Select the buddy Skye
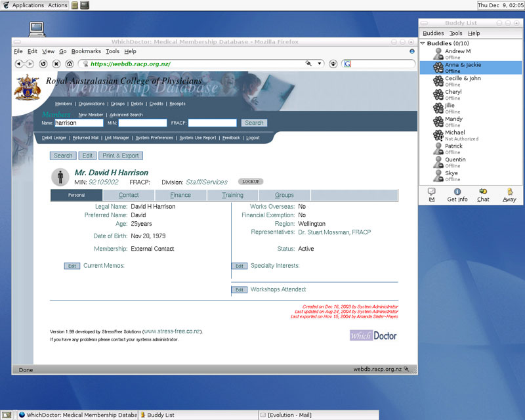The height and width of the screenshot is (420, 525). point(471,176)
